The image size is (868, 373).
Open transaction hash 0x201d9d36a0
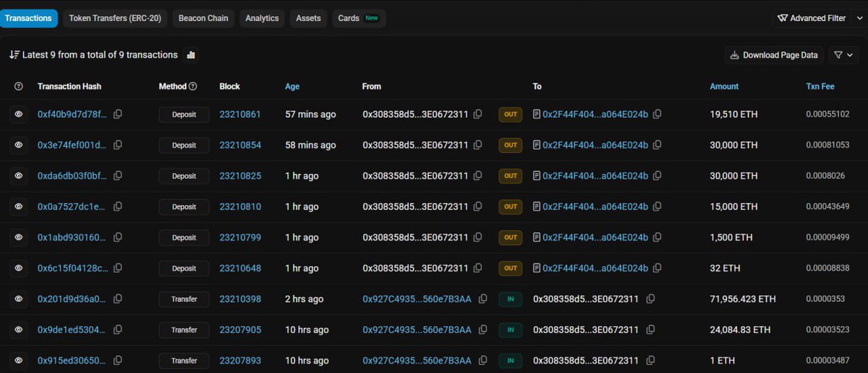72,299
